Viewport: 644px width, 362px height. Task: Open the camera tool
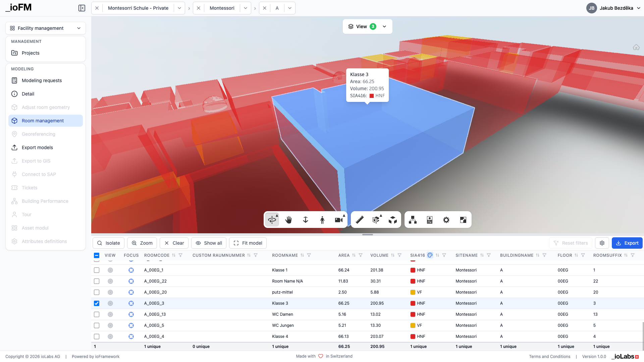[339, 220]
